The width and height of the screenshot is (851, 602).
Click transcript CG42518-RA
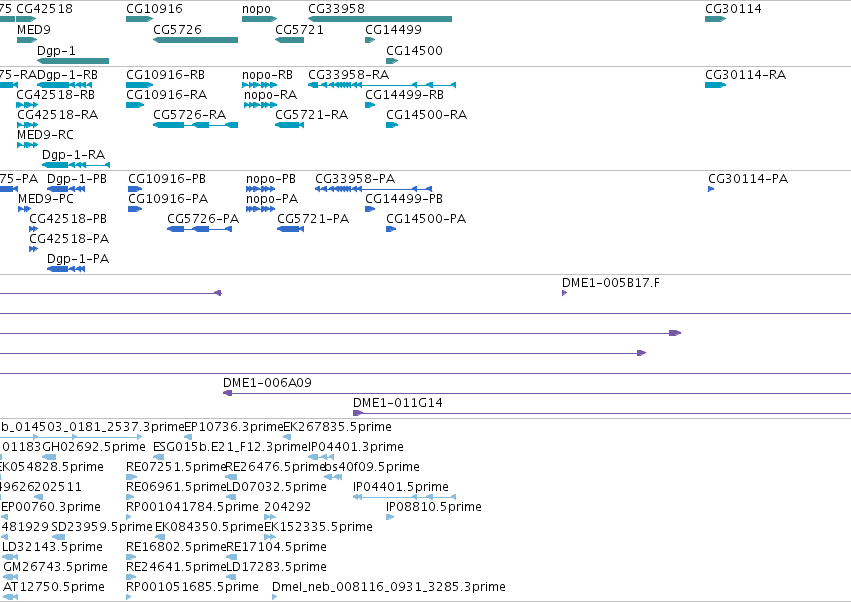coord(28,125)
